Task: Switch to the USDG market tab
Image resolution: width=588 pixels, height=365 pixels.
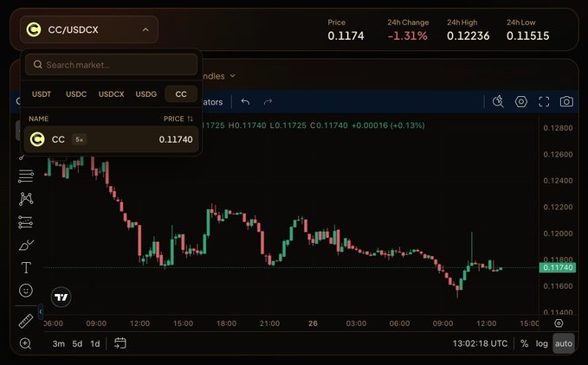Action: 145,94
